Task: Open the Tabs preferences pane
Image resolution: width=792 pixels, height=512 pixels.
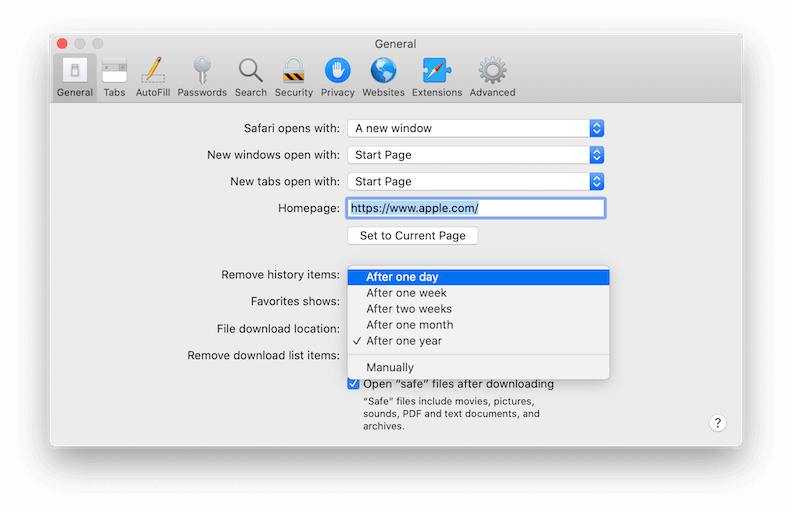Action: coord(114,77)
